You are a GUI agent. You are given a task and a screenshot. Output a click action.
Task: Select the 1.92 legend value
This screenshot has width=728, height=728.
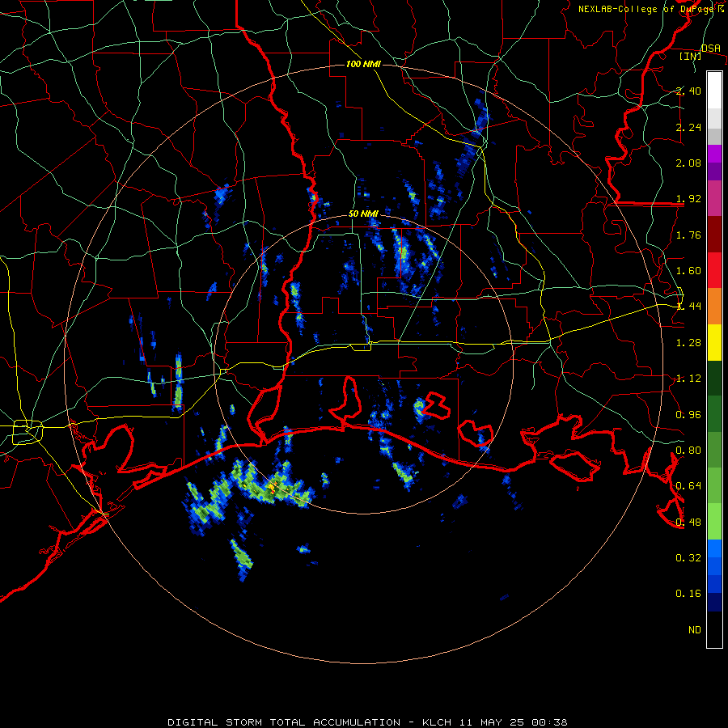click(x=688, y=199)
